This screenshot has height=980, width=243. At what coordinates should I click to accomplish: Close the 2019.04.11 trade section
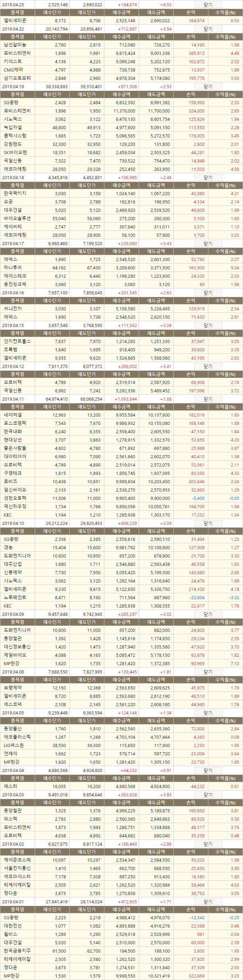(x=208, y=399)
